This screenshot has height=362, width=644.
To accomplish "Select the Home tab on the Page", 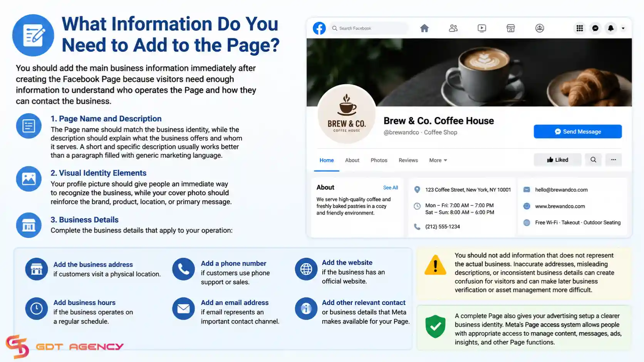I will click(x=327, y=160).
